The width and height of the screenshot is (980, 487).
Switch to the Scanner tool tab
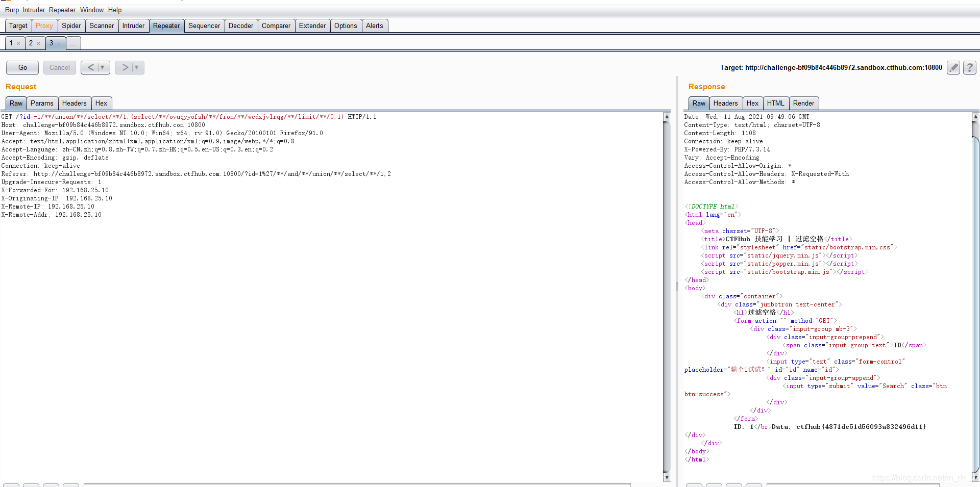102,25
